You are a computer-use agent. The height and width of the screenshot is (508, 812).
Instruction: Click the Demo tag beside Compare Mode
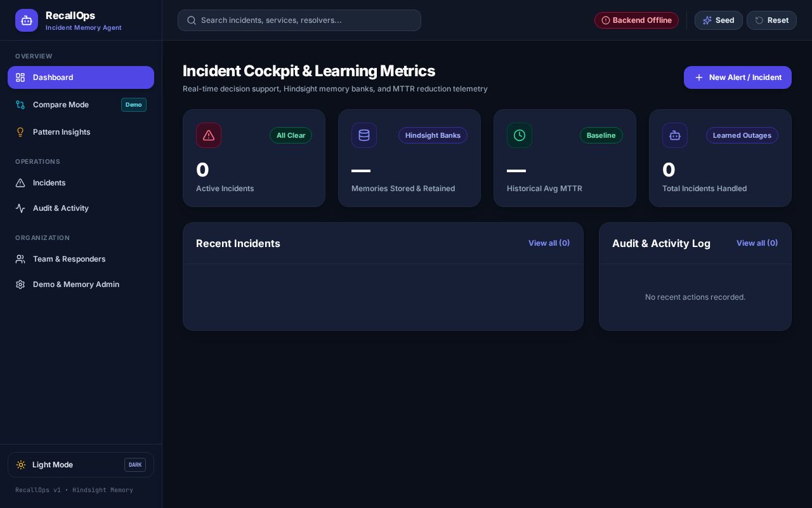[134, 105]
